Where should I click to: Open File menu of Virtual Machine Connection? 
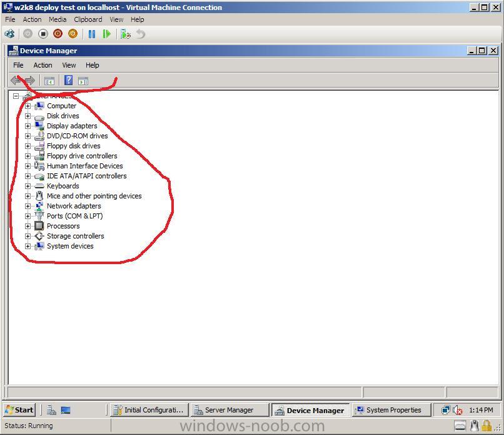click(x=10, y=19)
